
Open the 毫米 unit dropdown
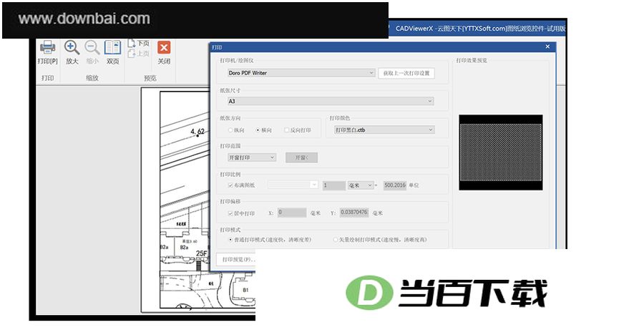(x=361, y=185)
